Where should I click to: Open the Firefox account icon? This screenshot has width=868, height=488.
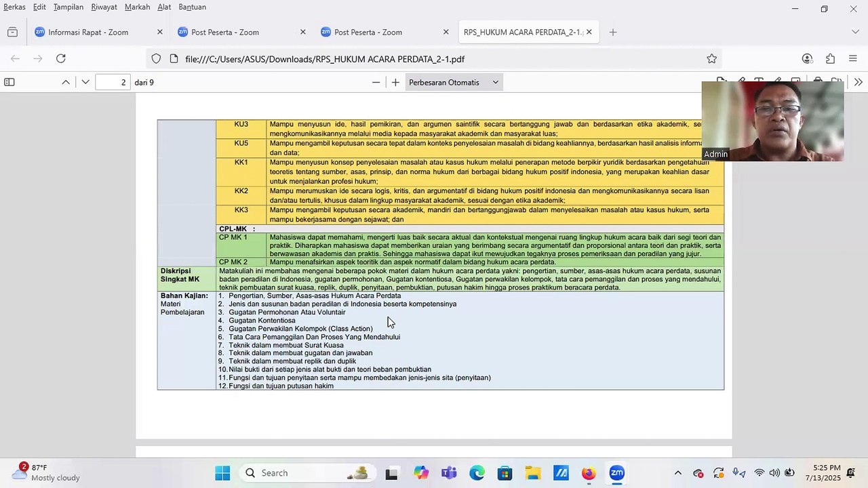tap(807, 59)
